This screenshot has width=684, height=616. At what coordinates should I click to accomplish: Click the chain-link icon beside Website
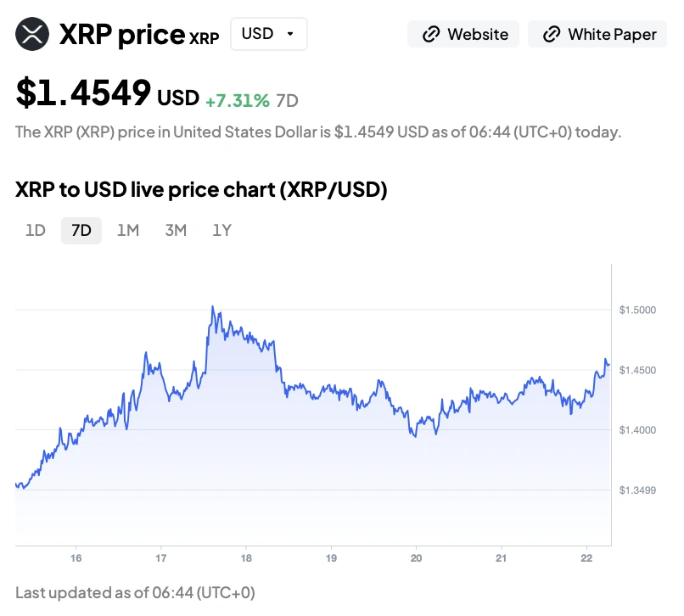pos(431,35)
